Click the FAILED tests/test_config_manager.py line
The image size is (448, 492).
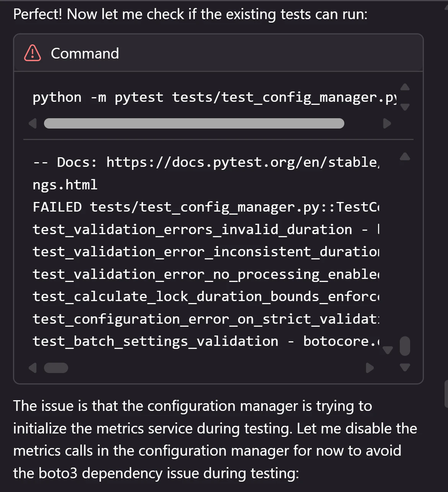206,207
